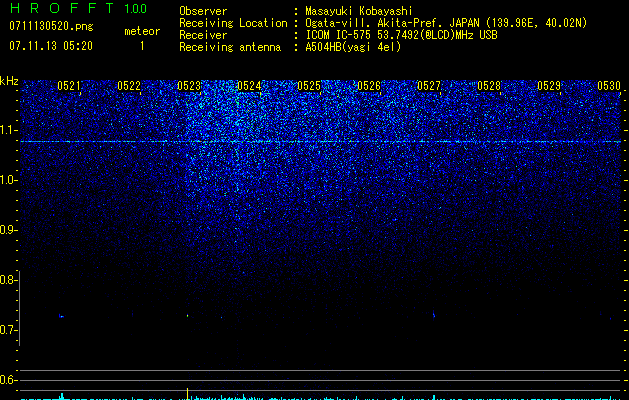Click the 0526 time marker label
The height and width of the screenshot is (400, 629).
click(369, 86)
